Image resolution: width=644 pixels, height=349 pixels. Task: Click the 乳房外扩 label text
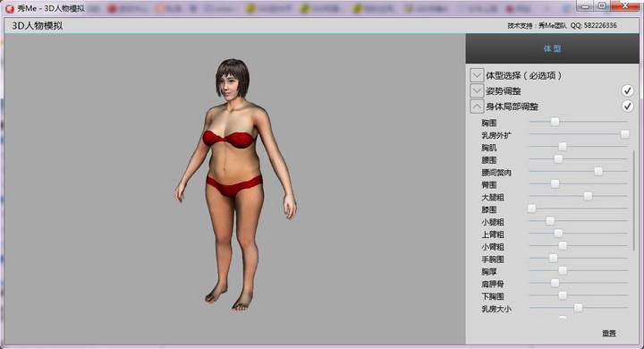point(496,135)
